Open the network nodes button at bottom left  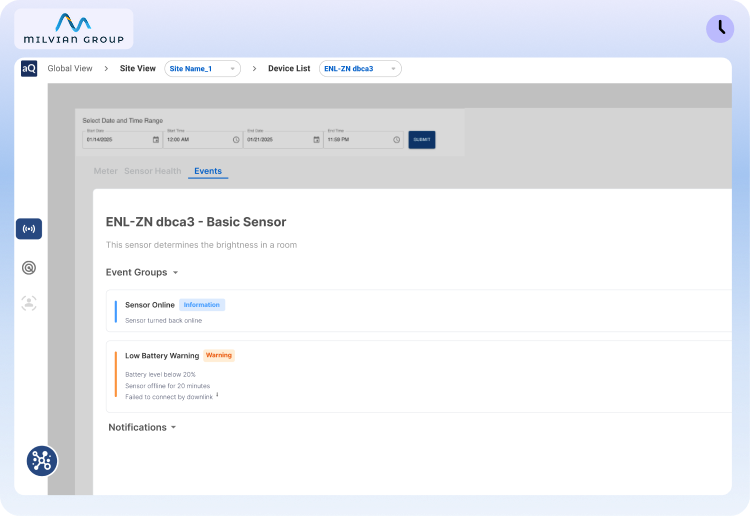(42, 460)
